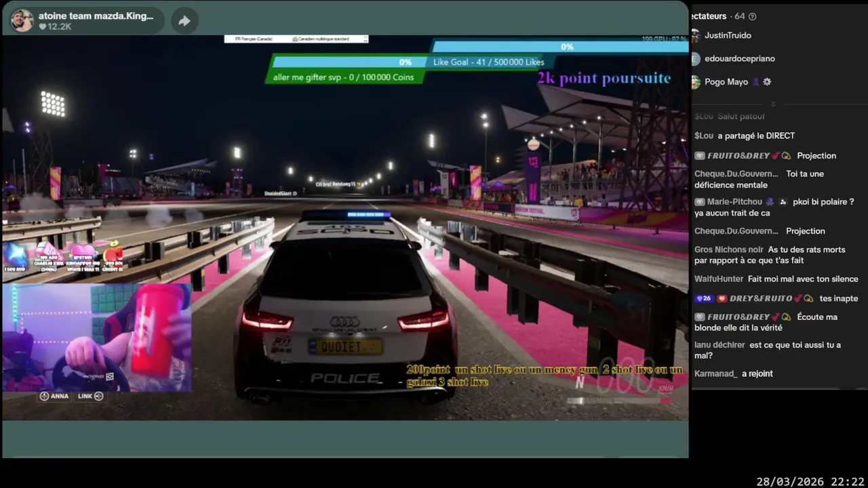The width and height of the screenshot is (868, 488).
Task: Click the 2k point poursuite overlay text
Action: click(x=604, y=78)
